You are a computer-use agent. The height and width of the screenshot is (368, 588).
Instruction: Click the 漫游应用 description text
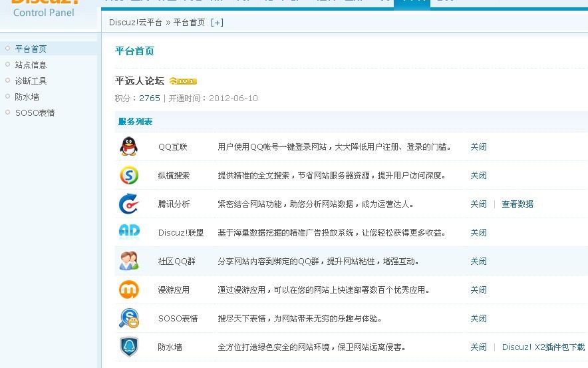tap(324, 289)
